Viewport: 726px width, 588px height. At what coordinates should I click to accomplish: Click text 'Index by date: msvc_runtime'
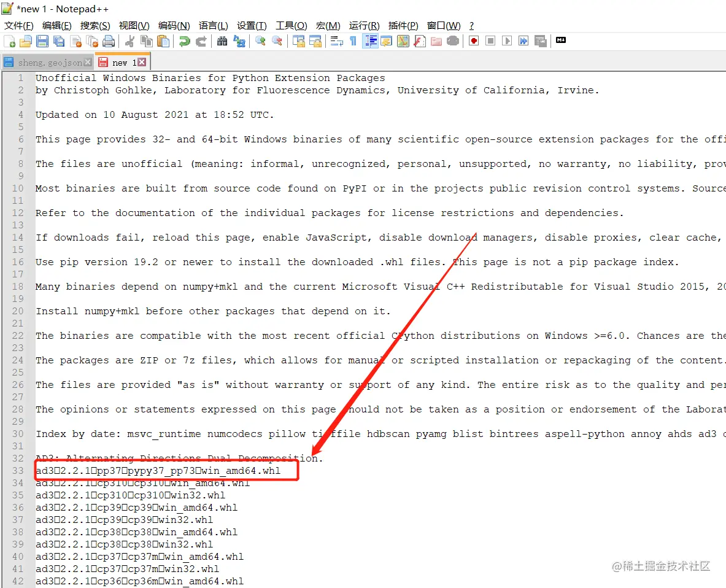[x=118, y=434]
